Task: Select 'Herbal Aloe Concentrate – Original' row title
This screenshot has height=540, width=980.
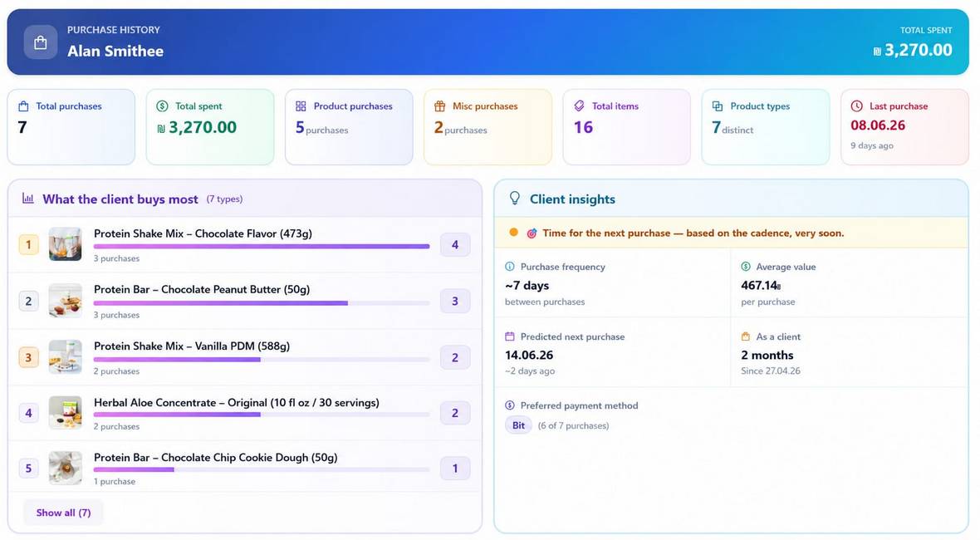Action: click(x=236, y=402)
